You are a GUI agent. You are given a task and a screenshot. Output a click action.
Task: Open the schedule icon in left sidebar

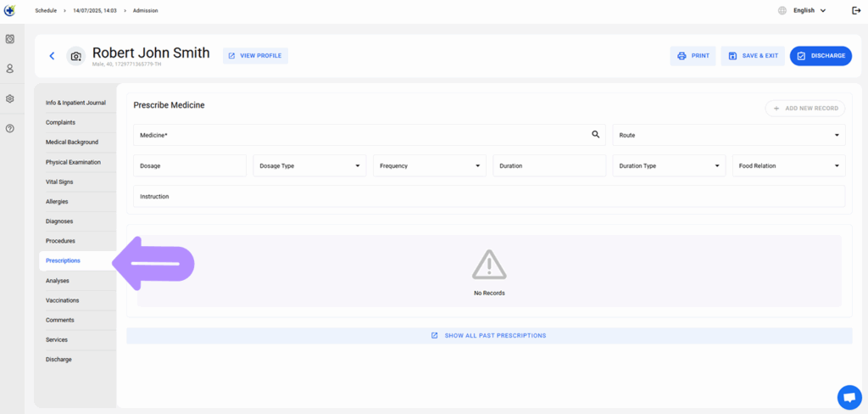pos(10,39)
